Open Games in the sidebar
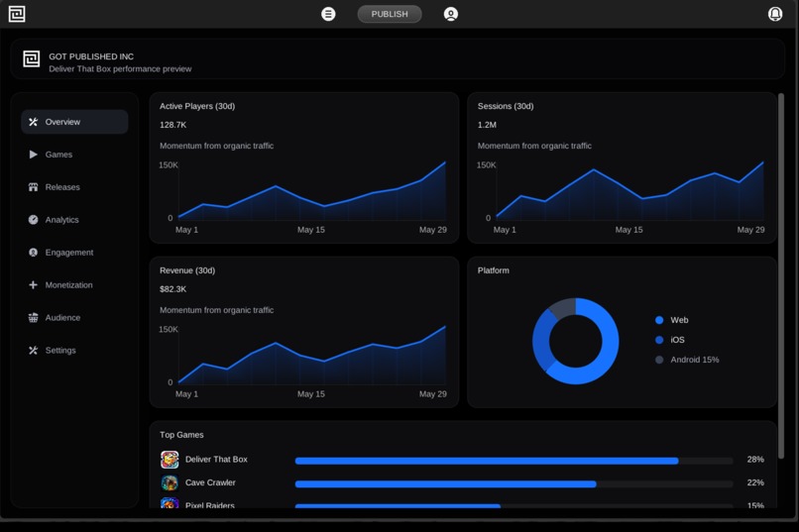The width and height of the screenshot is (799, 532). pyautogui.click(x=74, y=155)
